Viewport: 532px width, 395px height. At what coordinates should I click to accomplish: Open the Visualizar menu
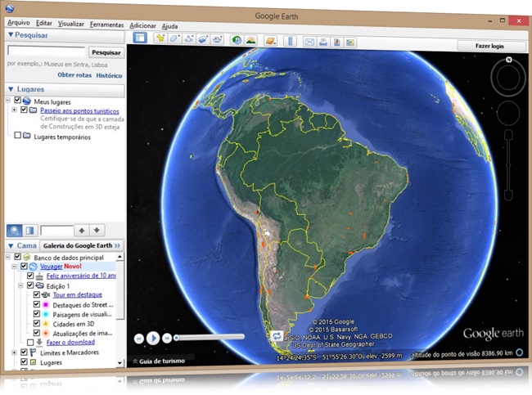tap(71, 24)
